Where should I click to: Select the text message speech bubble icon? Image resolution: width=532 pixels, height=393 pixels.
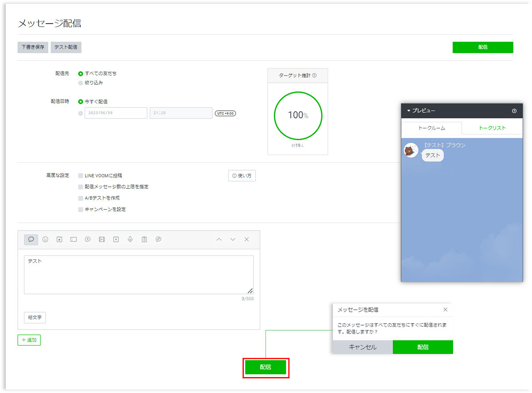point(31,240)
